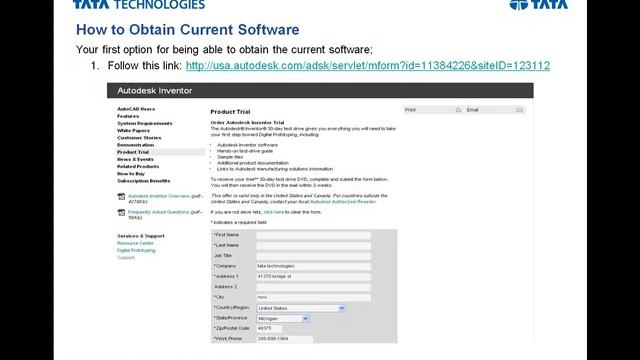640x360 pixels.
Task: Click PDF icon beside Frequently Asked Questions
Action: click(x=121, y=213)
